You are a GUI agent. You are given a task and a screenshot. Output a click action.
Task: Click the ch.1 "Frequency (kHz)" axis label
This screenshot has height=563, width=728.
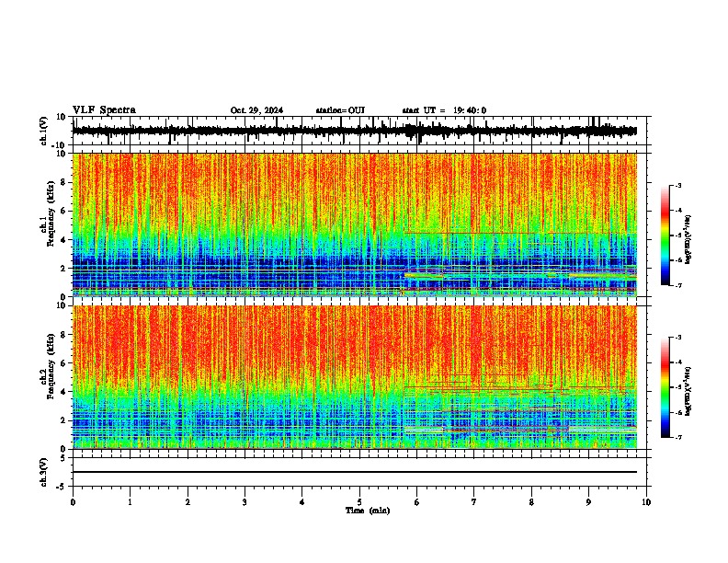(49, 213)
